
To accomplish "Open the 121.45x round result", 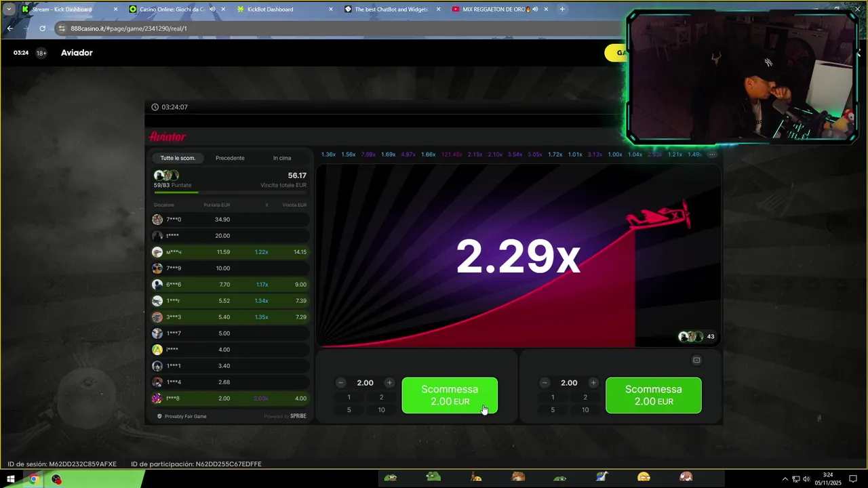I will tap(452, 155).
